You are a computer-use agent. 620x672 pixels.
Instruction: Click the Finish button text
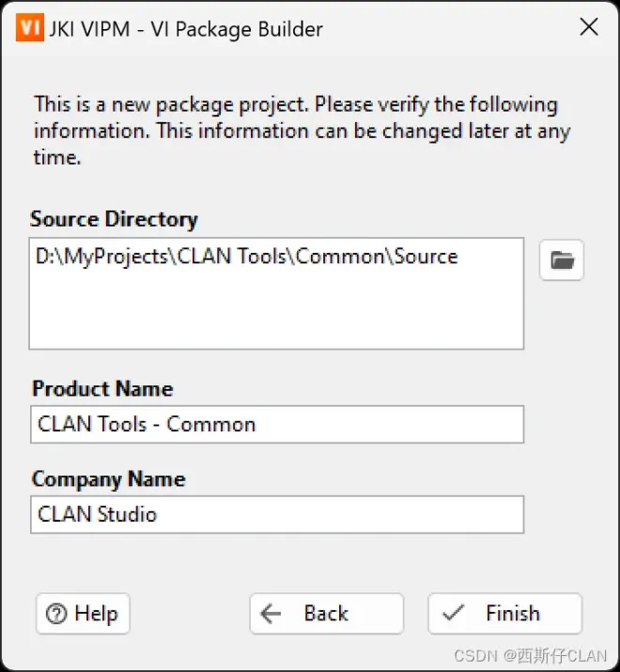point(513,613)
